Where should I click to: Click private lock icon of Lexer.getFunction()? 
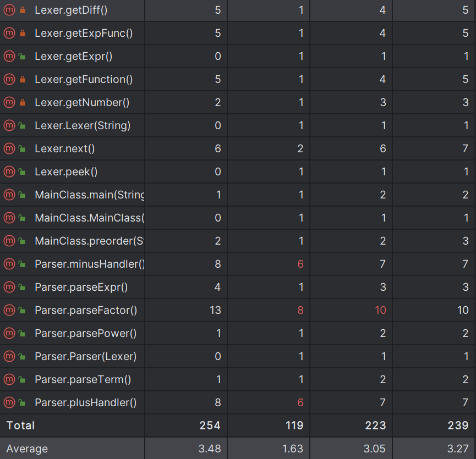pyautogui.click(x=23, y=79)
